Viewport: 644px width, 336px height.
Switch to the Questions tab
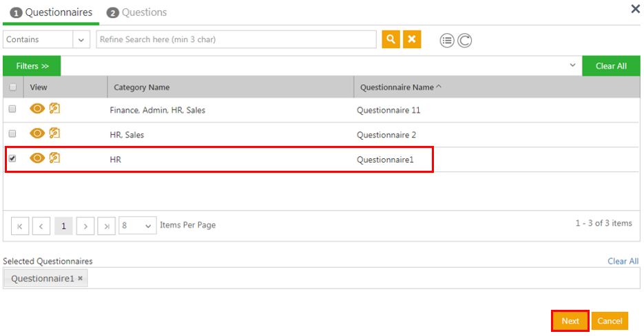137,12
